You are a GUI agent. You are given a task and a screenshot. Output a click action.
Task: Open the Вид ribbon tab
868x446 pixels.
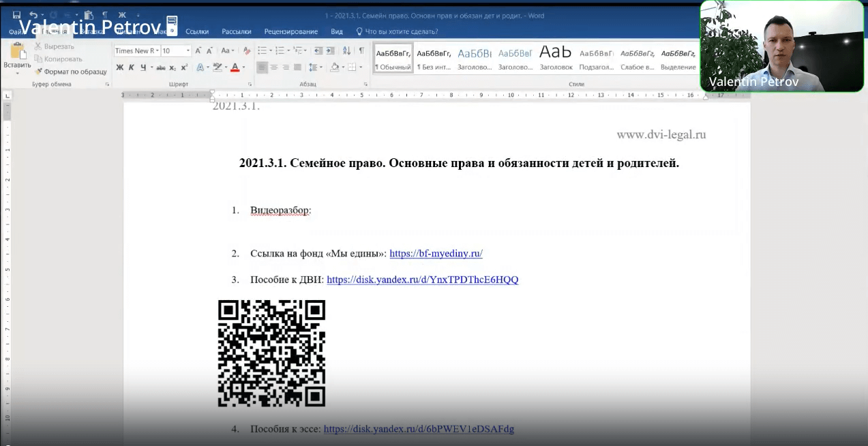(x=337, y=31)
